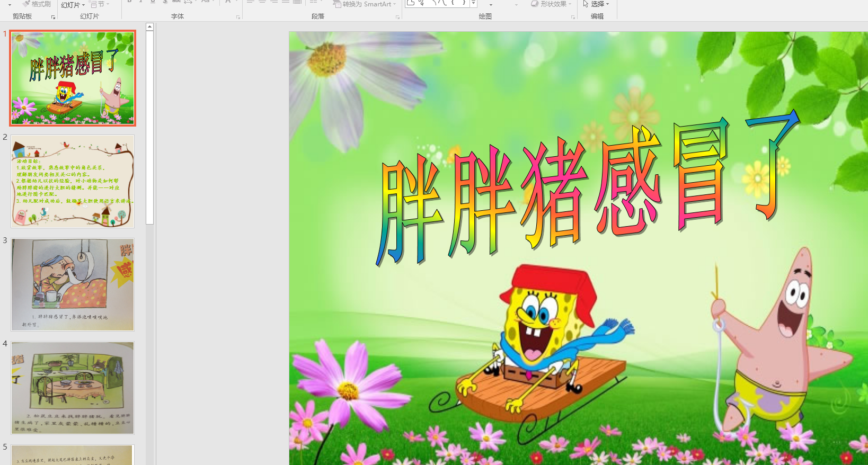868x465 pixels.
Task: Select slide 5 thumbnail at panel bottom
Action: click(73, 455)
